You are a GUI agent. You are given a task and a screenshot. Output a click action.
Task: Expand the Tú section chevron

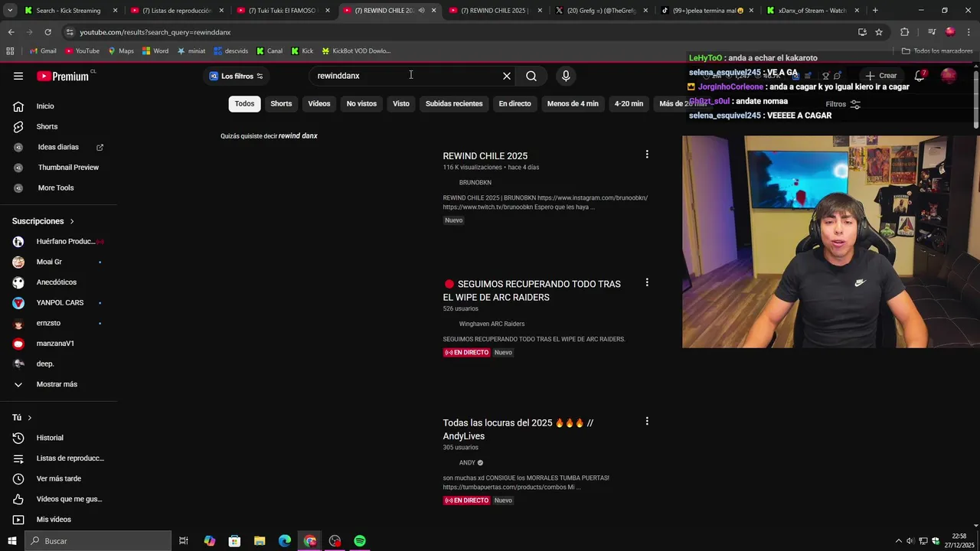point(30,418)
